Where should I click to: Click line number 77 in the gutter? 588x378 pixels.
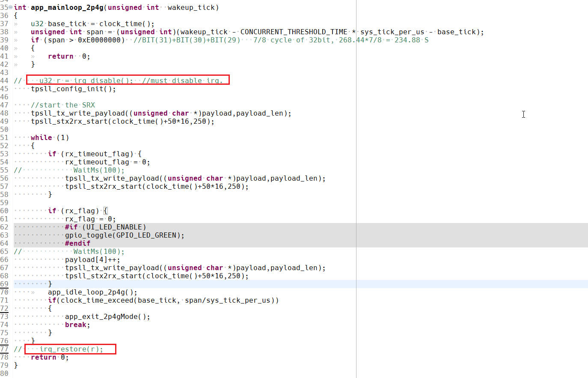point(4,349)
